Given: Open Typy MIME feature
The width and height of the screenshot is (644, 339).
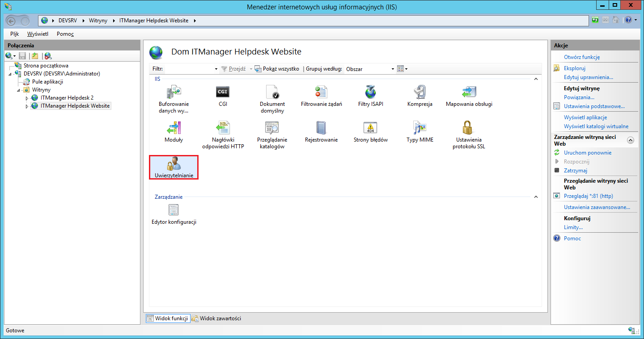Looking at the screenshot, I should pyautogui.click(x=419, y=132).
